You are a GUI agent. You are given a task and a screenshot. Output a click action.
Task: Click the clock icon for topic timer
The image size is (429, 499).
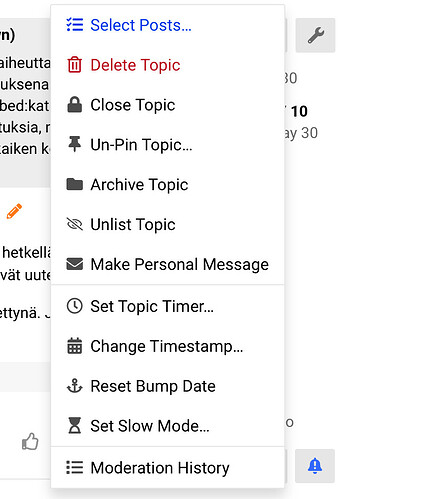click(x=75, y=306)
